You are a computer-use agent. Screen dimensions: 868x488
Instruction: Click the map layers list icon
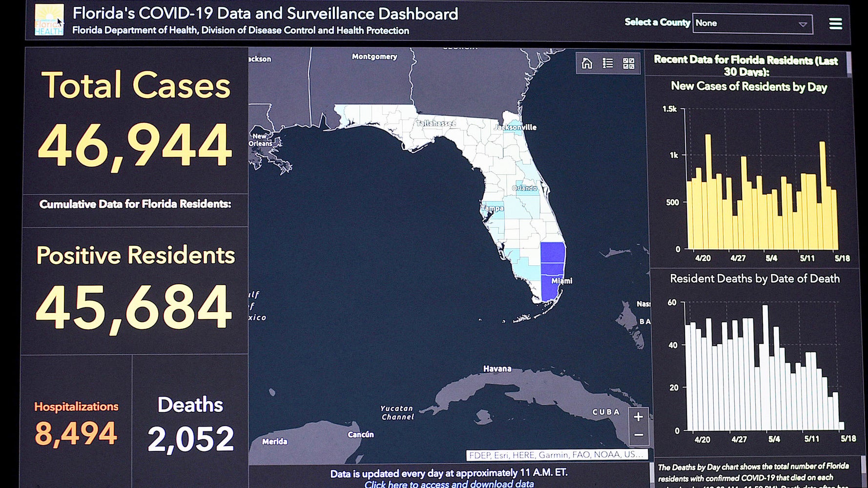click(608, 63)
